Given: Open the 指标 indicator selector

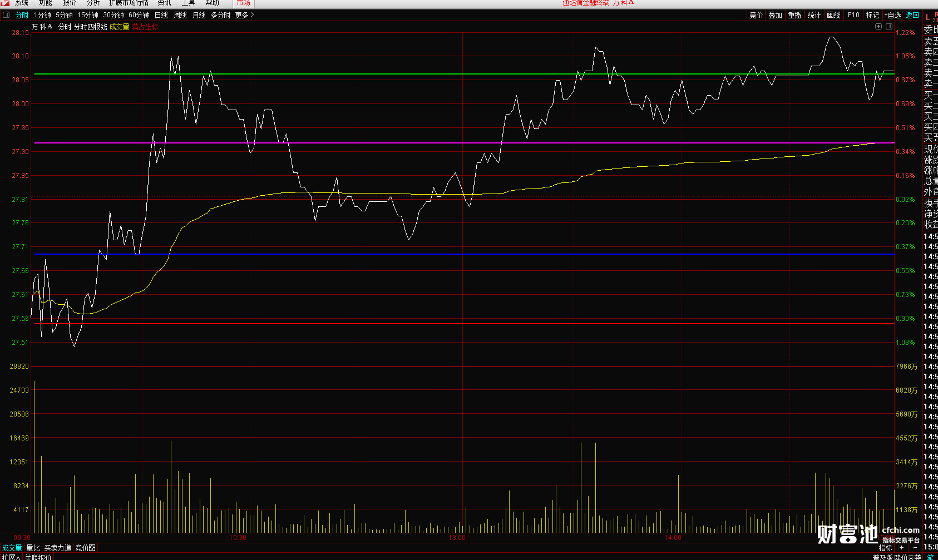Looking at the screenshot, I should [885, 548].
